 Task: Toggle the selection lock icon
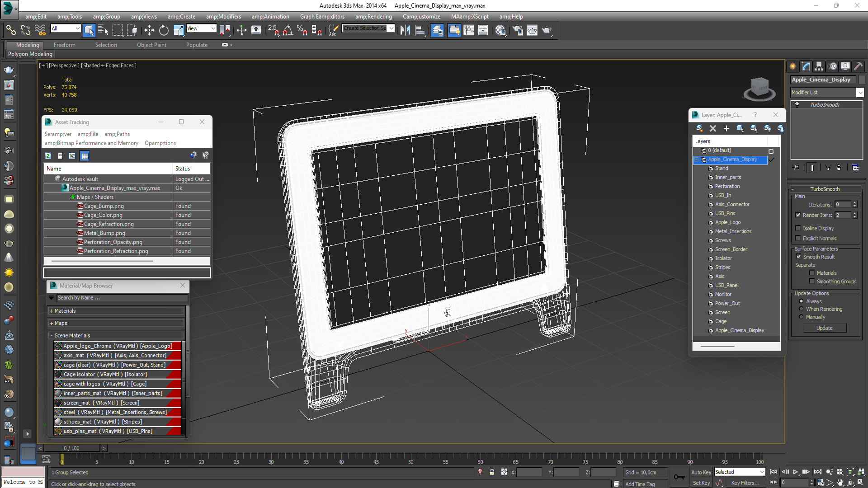492,472
